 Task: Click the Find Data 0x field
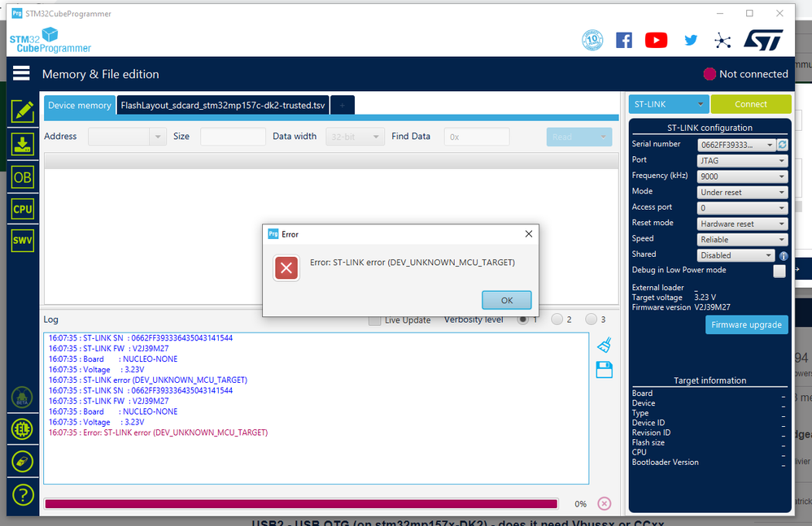pos(477,137)
